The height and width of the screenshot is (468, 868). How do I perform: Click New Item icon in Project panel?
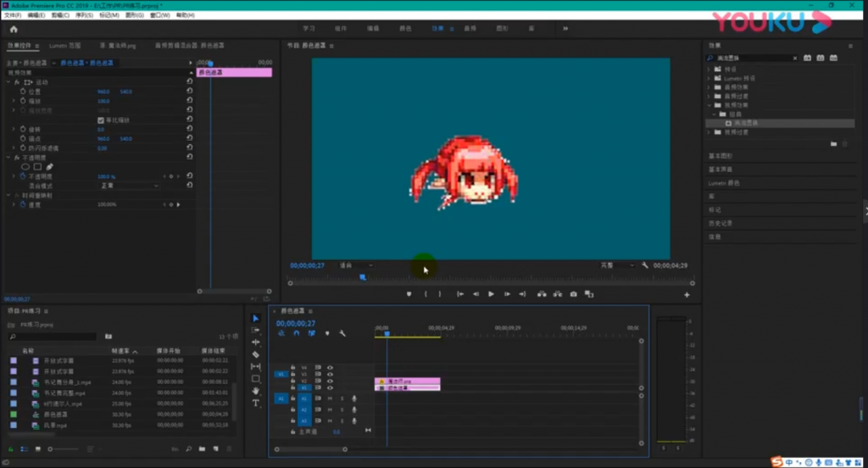(216, 449)
